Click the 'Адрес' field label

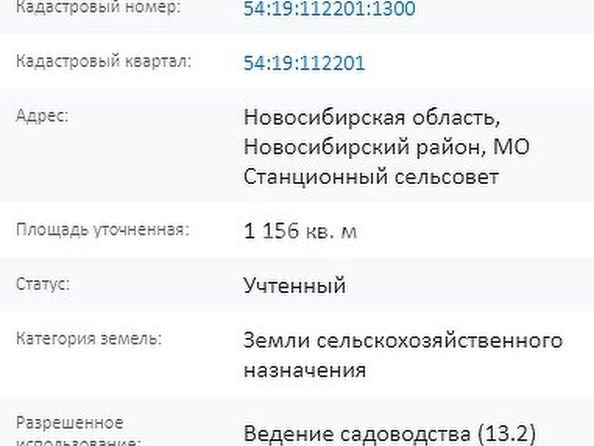(42, 116)
